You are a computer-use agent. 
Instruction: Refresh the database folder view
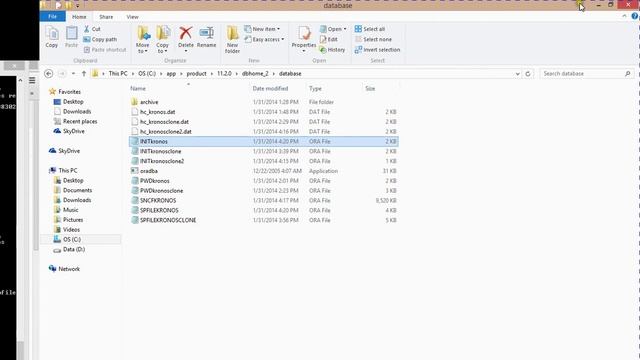pos(528,74)
